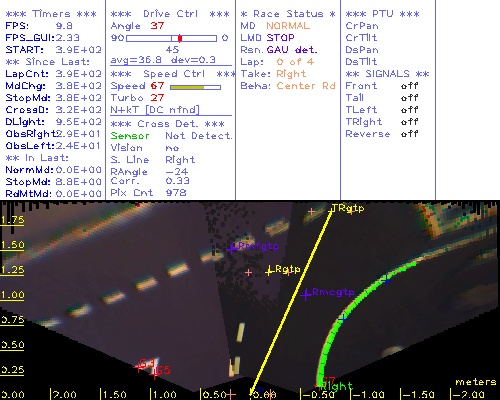Click the upper blue cross on the green curve
This screenshot has width=500, height=400.
tap(386, 280)
